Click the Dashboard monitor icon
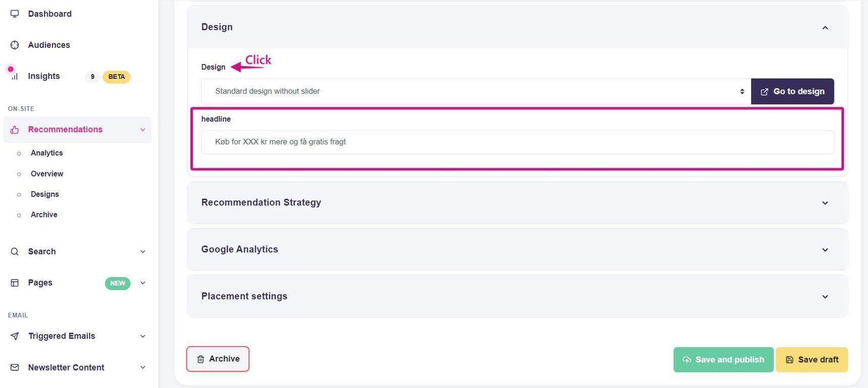The width and height of the screenshot is (868, 388). pyautogui.click(x=15, y=14)
